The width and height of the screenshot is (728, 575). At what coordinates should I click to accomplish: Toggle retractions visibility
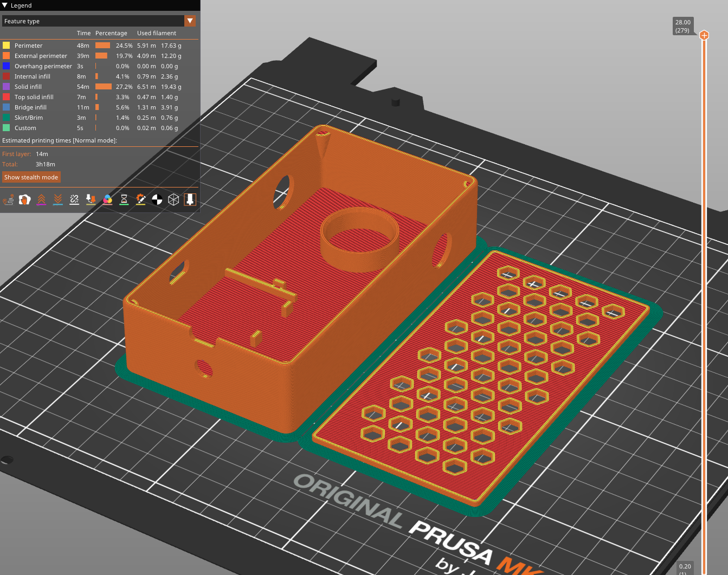pos(42,201)
